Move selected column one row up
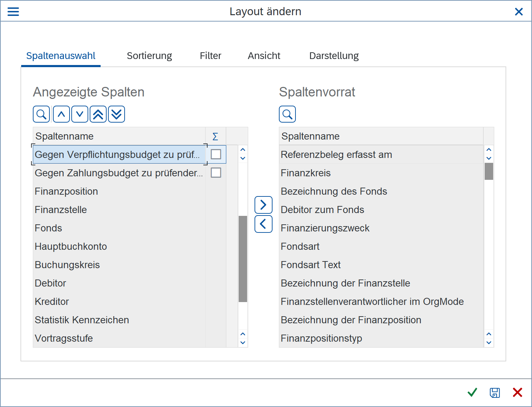This screenshot has width=532, height=407. 61,114
